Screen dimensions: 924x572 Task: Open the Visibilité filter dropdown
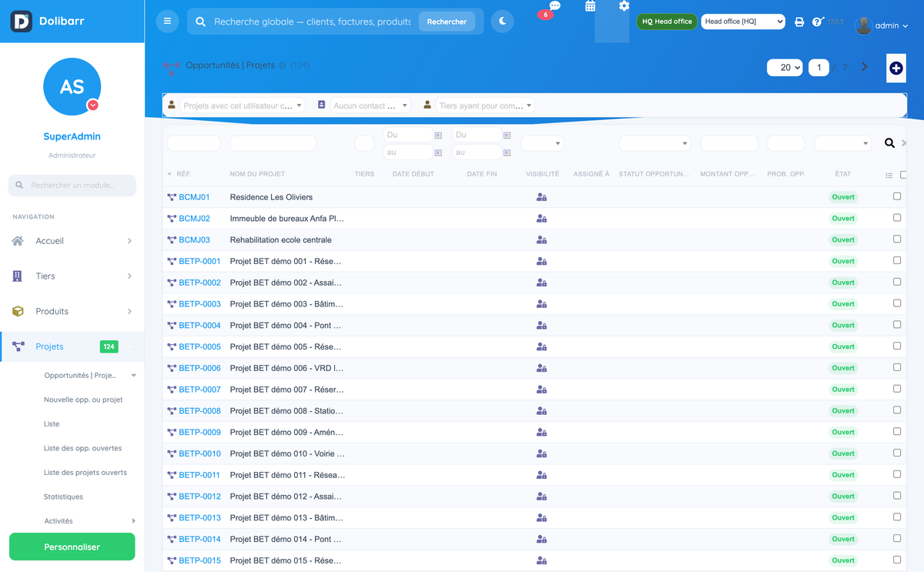coord(542,143)
